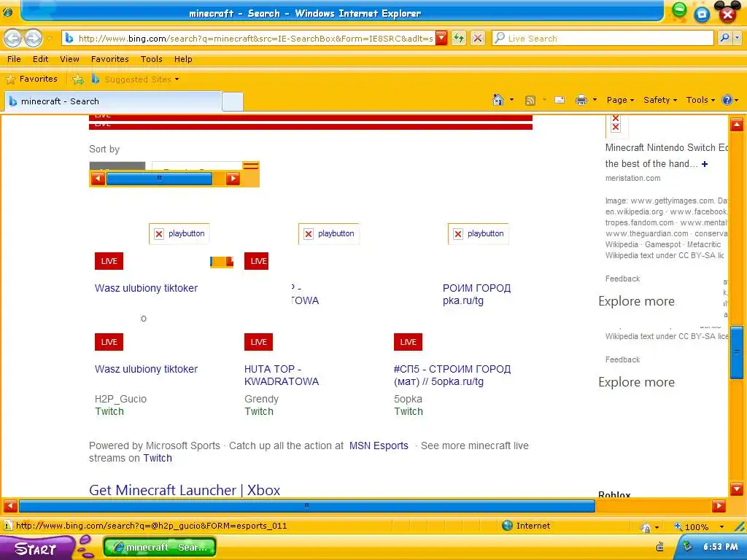Open the address bar history dropdown arrow
The width and height of the screenshot is (747, 560).
441,38
